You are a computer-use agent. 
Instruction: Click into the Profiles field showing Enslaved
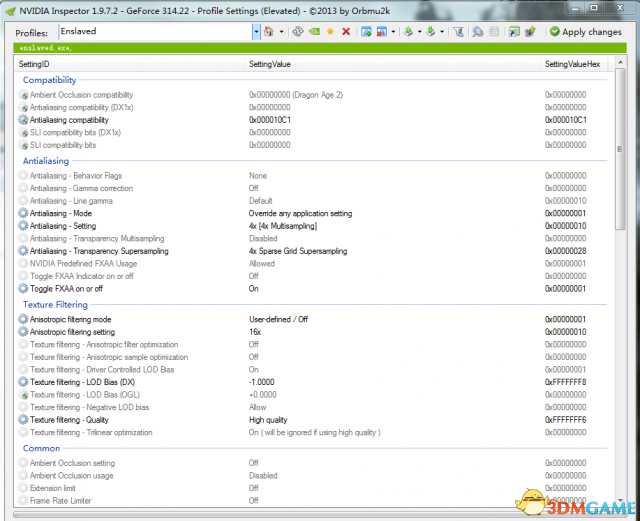156,32
